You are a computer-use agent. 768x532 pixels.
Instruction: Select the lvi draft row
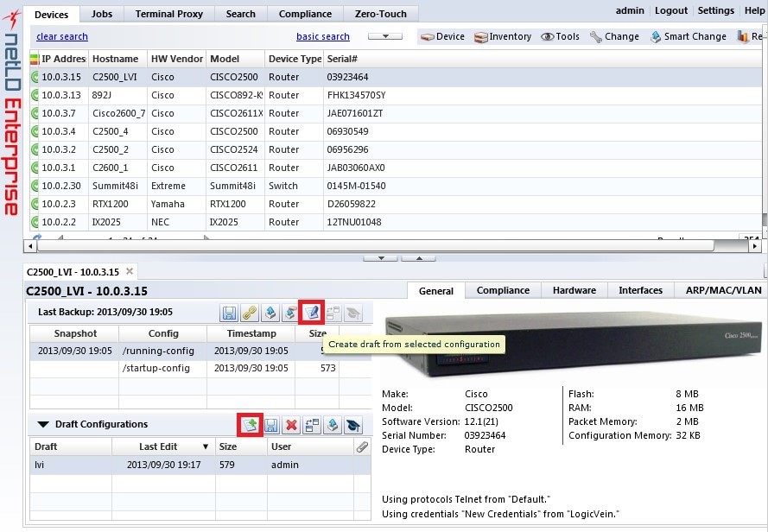pyautogui.click(x=200, y=465)
